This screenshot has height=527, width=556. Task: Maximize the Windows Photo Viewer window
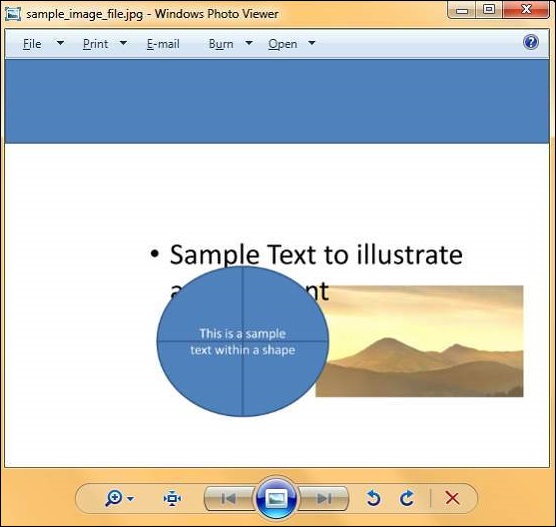489,10
